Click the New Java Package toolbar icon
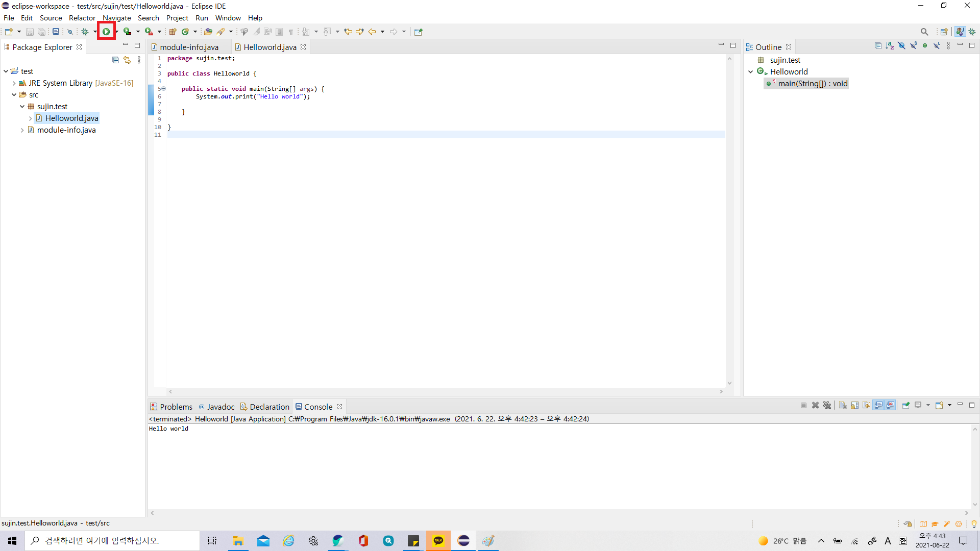 point(173,32)
